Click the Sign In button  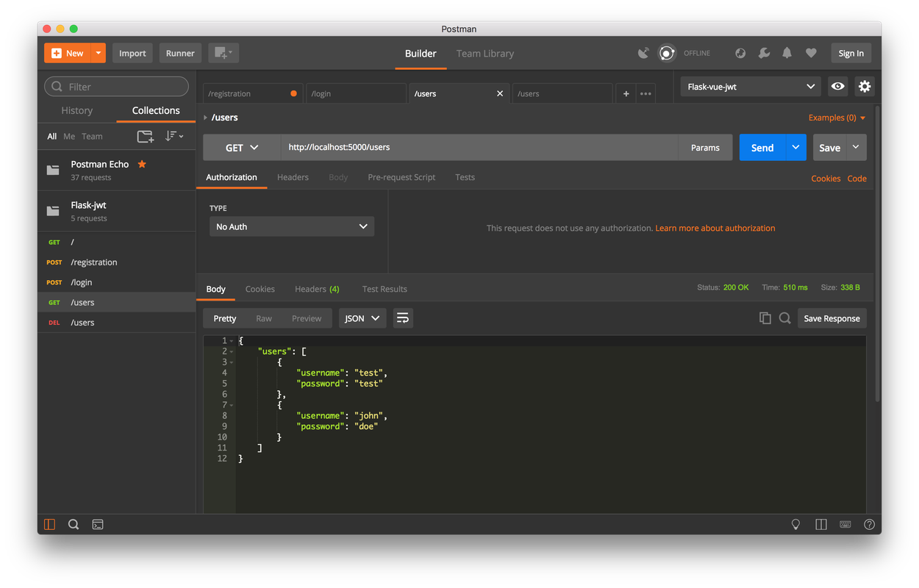(x=851, y=53)
